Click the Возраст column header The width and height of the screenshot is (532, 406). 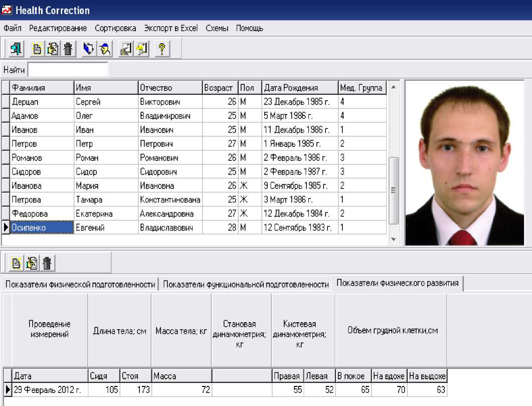219,88
